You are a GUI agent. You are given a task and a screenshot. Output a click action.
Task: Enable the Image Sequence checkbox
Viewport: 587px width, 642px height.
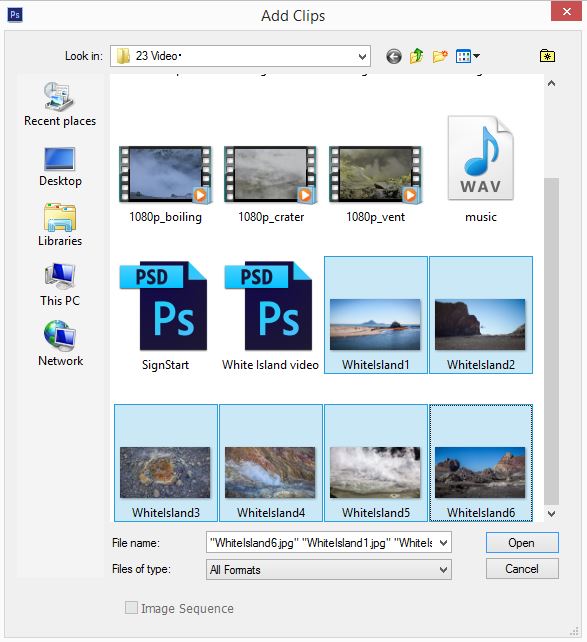click(x=131, y=608)
